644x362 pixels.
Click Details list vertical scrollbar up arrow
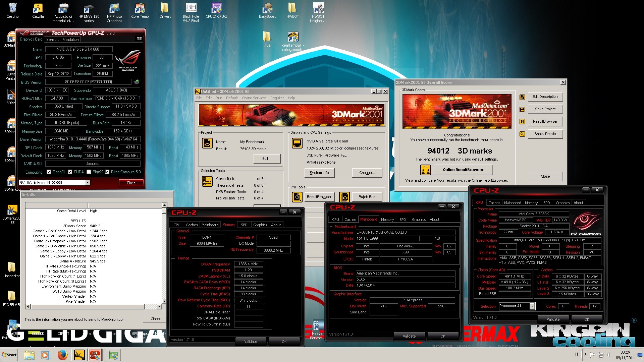[x=164, y=205]
